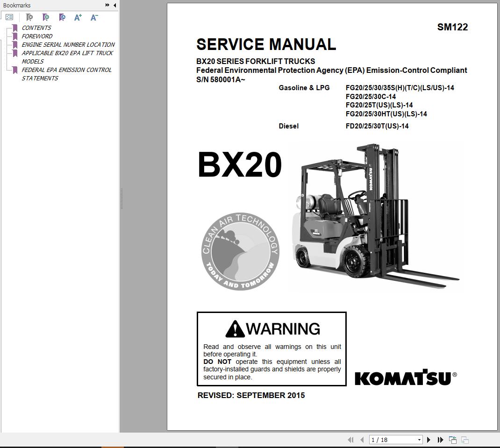The width and height of the screenshot is (500, 448).
Task: Click the REVISED: SEPTEMBER 2015 text
Action: point(251,395)
